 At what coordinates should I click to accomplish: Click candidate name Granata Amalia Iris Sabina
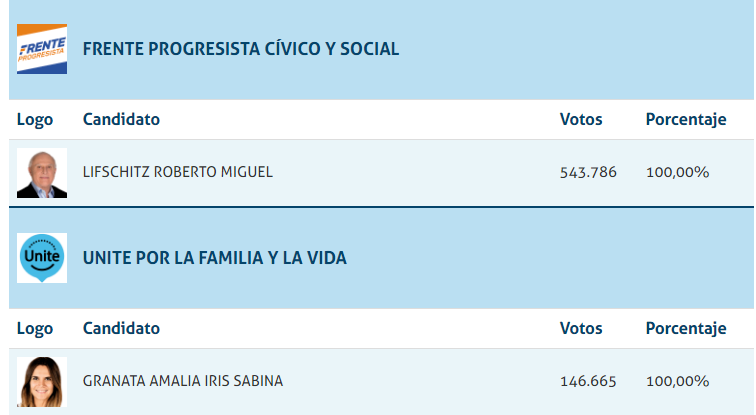point(182,381)
